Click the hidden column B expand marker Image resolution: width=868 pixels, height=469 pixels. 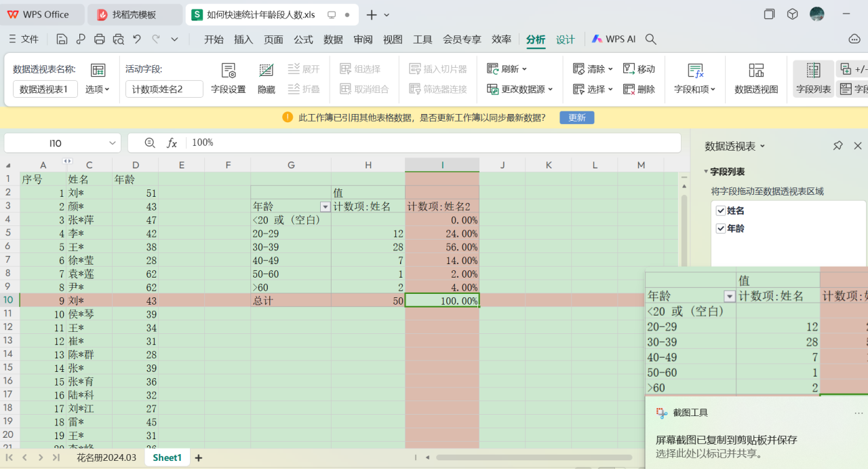pyautogui.click(x=67, y=162)
